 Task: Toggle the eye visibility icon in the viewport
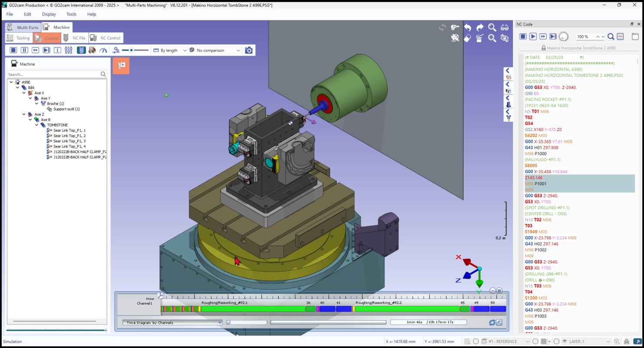pyautogui.click(x=505, y=39)
